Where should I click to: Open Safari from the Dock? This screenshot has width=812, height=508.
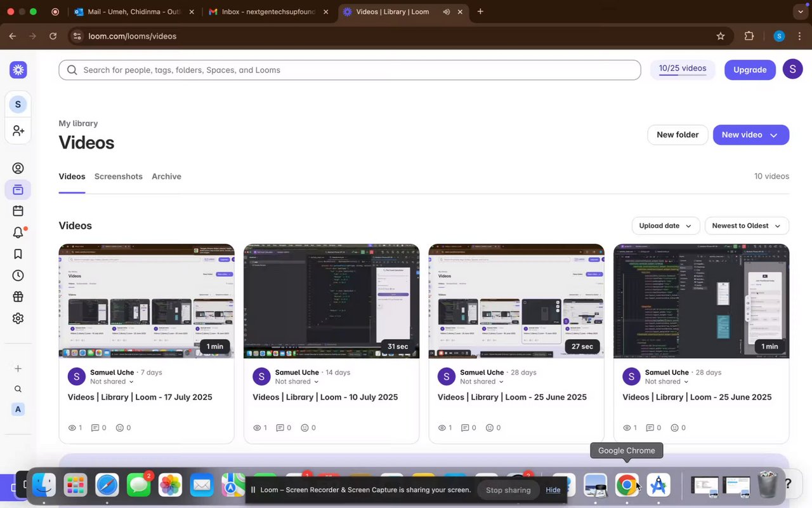click(x=107, y=485)
